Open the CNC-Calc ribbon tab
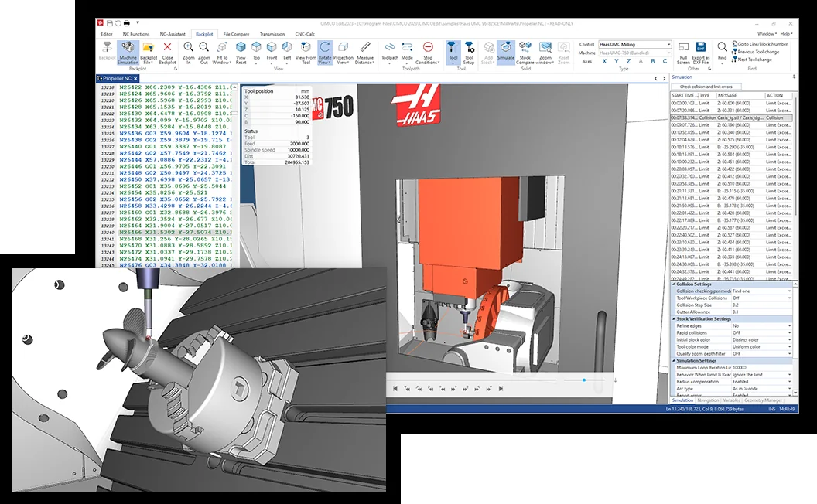The width and height of the screenshot is (817, 504). click(305, 34)
